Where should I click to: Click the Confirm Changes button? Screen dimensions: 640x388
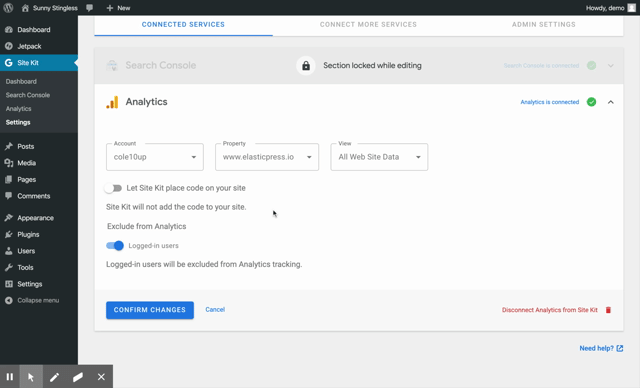click(150, 310)
